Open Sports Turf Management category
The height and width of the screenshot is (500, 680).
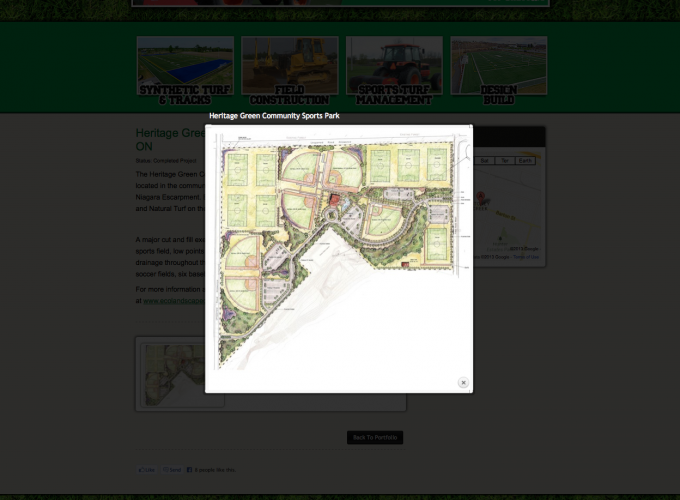click(394, 71)
